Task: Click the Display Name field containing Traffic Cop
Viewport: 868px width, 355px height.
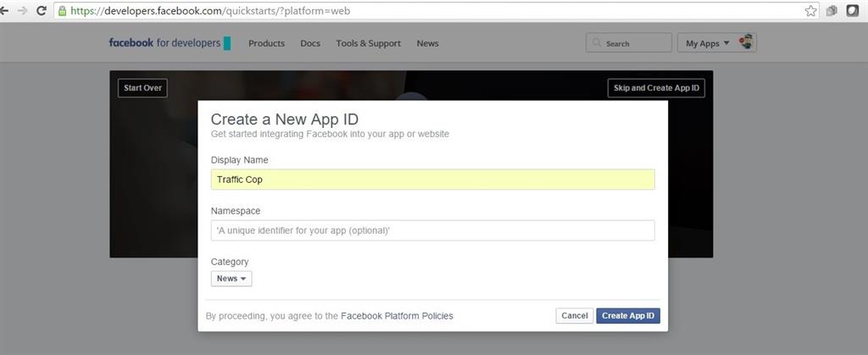Action: pos(432,180)
